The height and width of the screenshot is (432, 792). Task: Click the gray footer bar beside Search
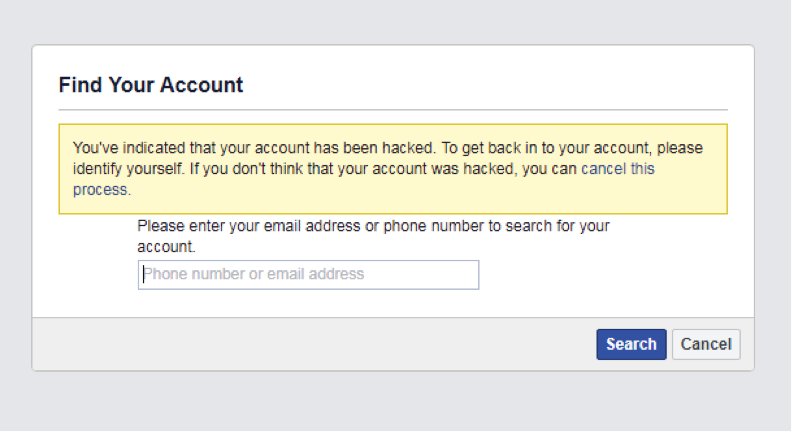click(300, 344)
